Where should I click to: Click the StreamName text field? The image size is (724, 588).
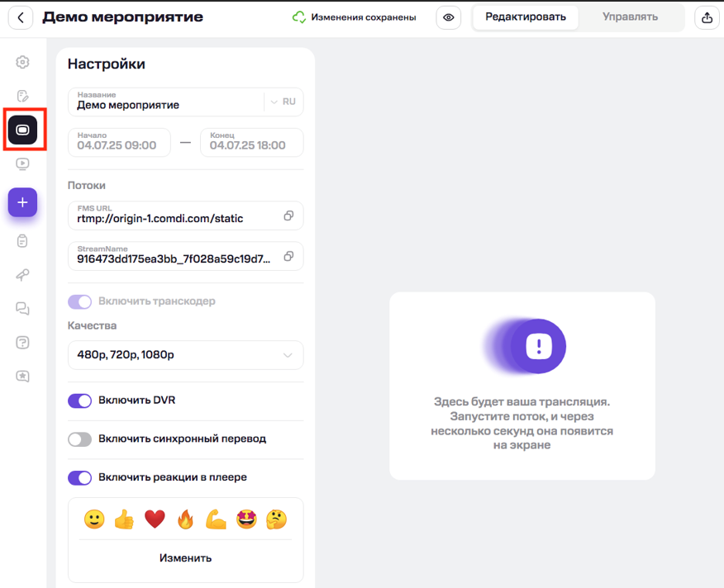coord(186,256)
